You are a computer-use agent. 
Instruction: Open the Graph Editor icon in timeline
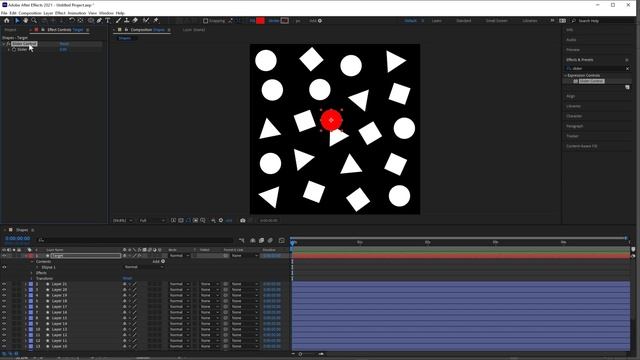coord(282,240)
